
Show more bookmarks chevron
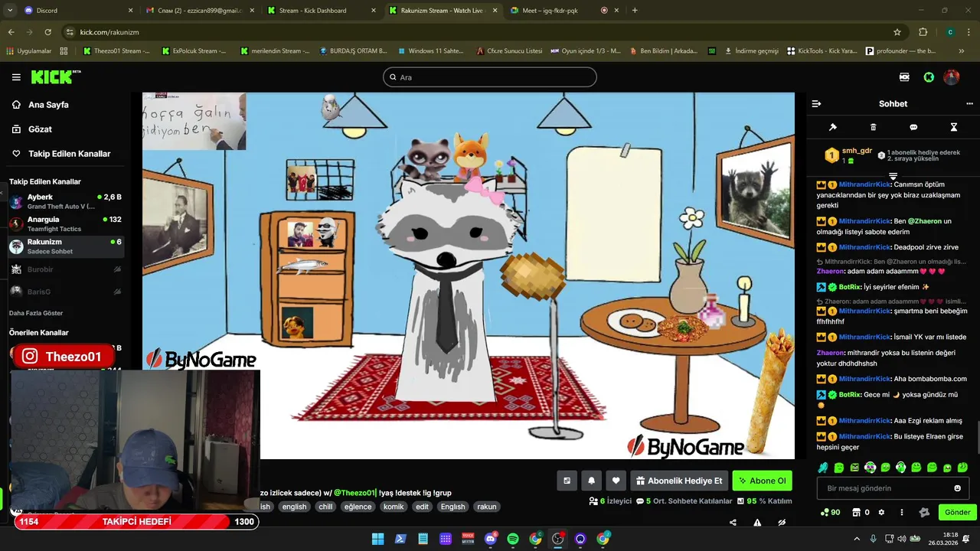(x=962, y=51)
